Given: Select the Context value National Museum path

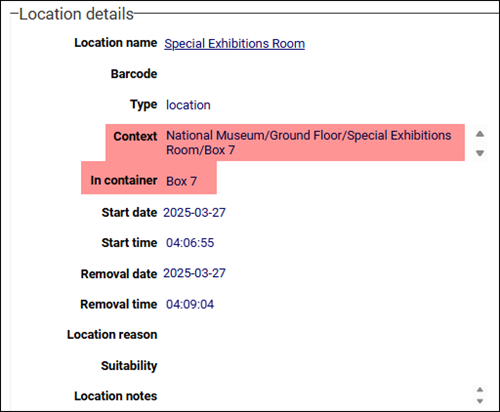Looking at the screenshot, I should pos(309,143).
